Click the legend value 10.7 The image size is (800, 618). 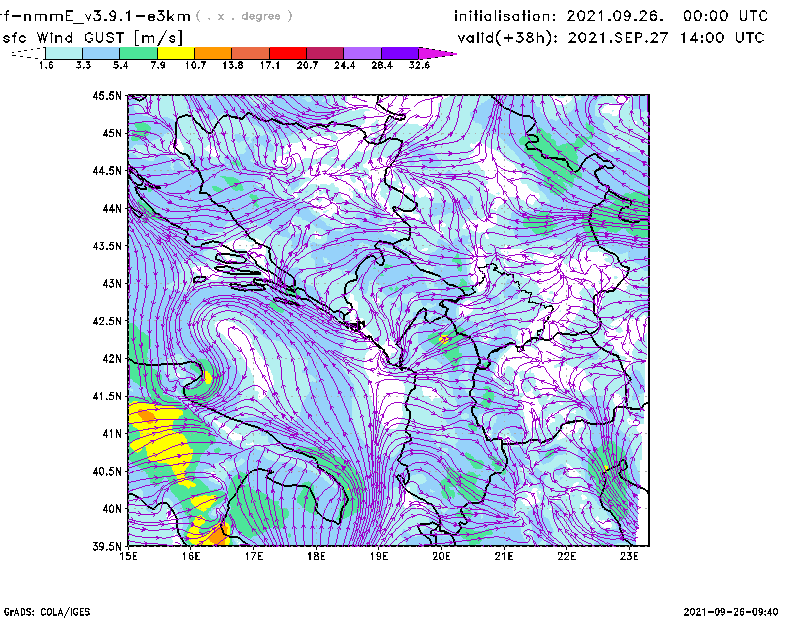coord(195,65)
